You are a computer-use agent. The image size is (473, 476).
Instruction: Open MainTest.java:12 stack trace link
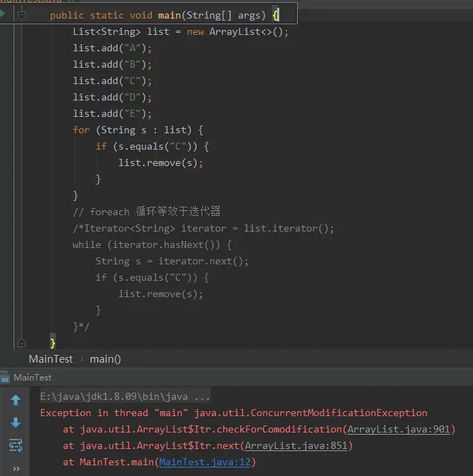coord(204,462)
